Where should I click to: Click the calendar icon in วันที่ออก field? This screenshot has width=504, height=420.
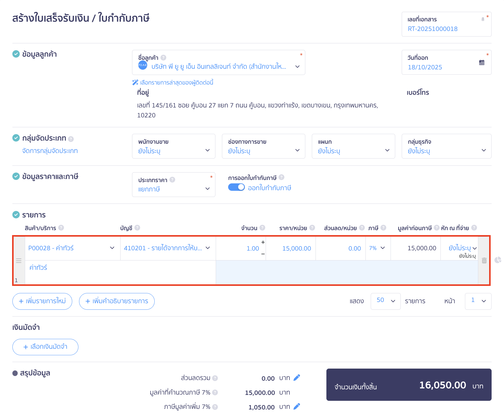[x=481, y=63]
